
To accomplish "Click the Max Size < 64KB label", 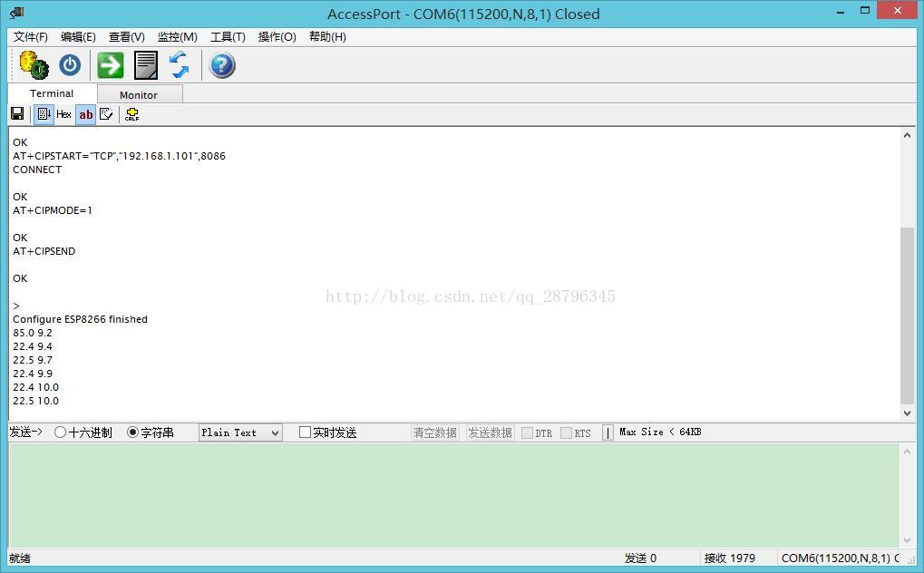I will tap(660, 432).
